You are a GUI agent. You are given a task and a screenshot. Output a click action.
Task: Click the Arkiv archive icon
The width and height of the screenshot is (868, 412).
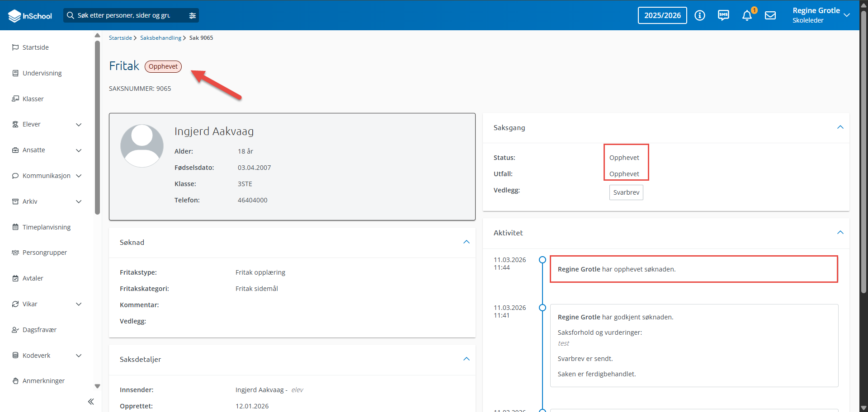click(15, 201)
